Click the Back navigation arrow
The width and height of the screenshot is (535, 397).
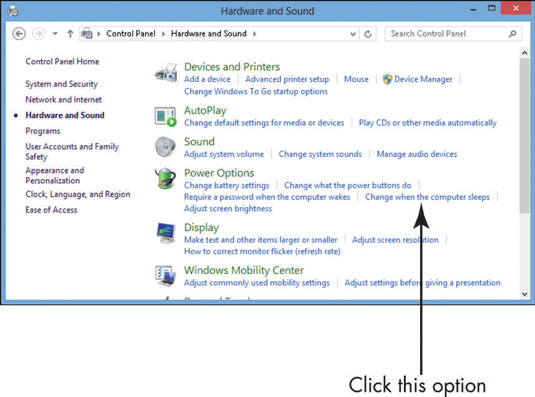(19, 34)
